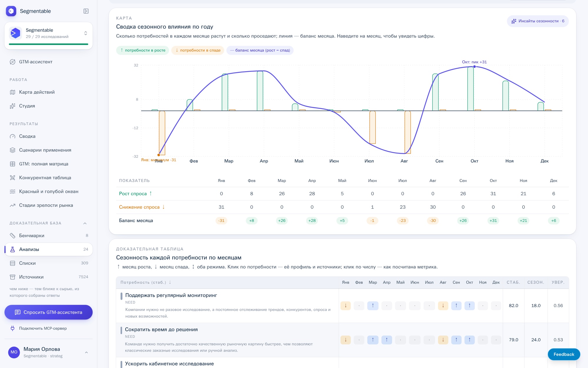This screenshot has height=368, width=588.
Task: Collapse the sidebar panel icon
Action: coord(86,11)
